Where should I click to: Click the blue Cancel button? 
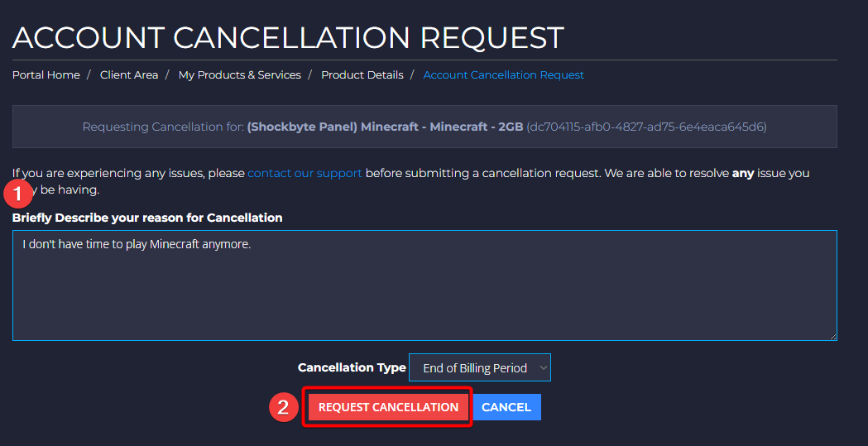(506, 407)
